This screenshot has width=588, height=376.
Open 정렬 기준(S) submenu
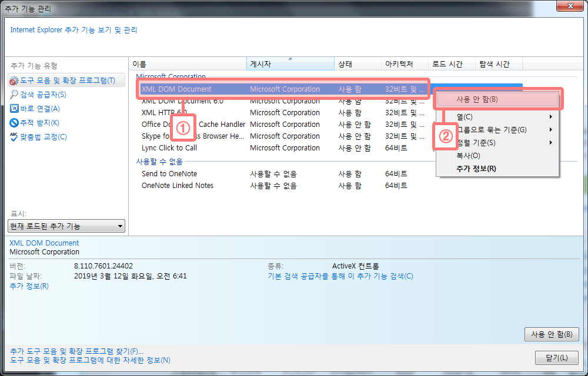coord(497,143)
